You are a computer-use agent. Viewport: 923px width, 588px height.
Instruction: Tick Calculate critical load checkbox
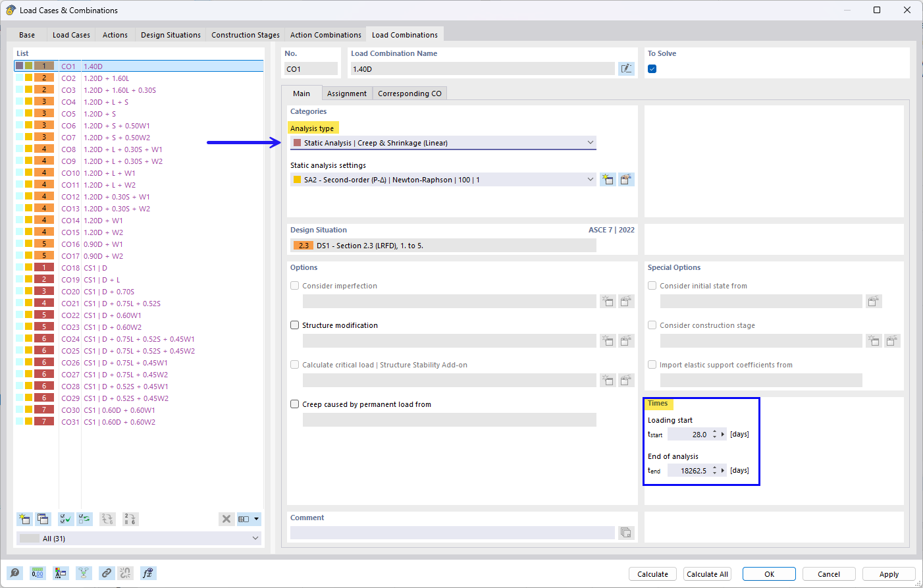tap(295, 365)
